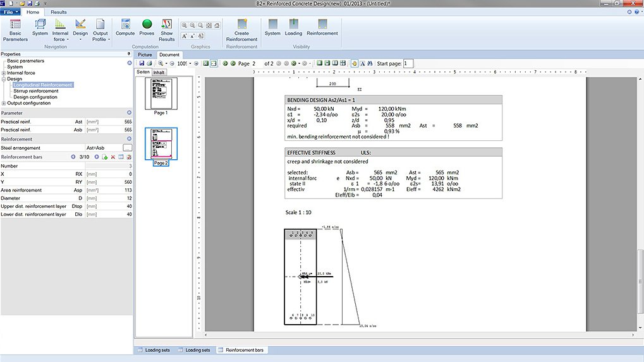Select Stirrup reinforcement tree item
Viewport: 644px width, 362px height.
[x=36, y=91]
